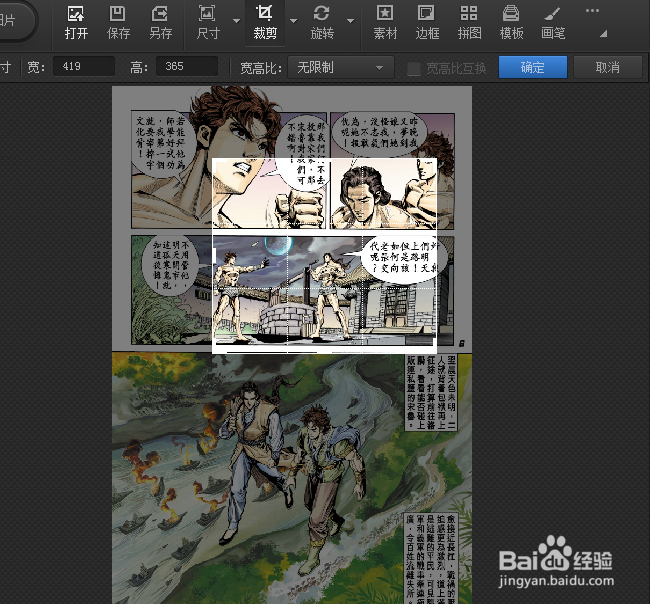Screen dimensions: 650x604
Task: Open an image with the 打开 tool
Action: click(x=76, y=23)
